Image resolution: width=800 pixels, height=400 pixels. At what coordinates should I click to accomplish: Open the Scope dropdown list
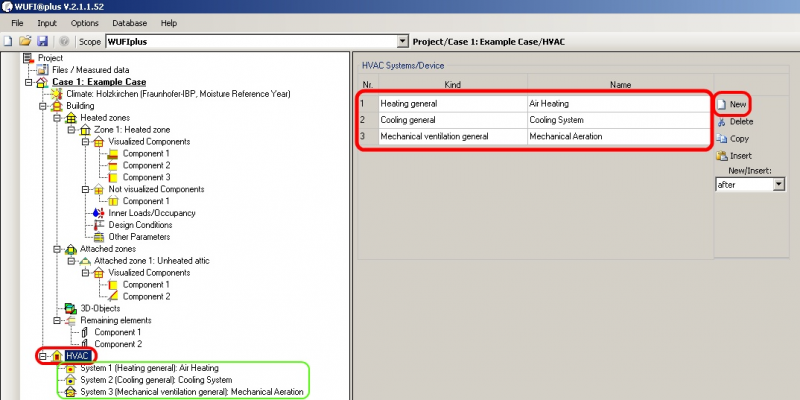point(403,41)
